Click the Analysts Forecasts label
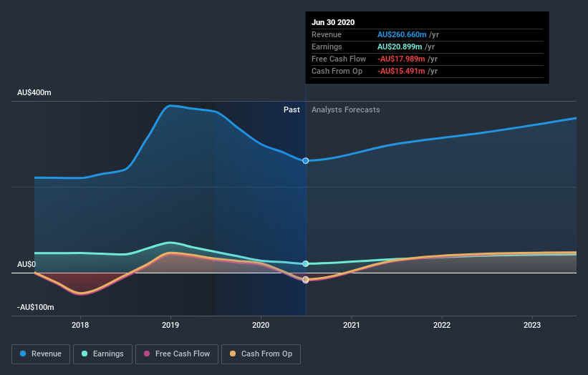The height and width of the screenshot is (375, 588). tap(346, 109)
